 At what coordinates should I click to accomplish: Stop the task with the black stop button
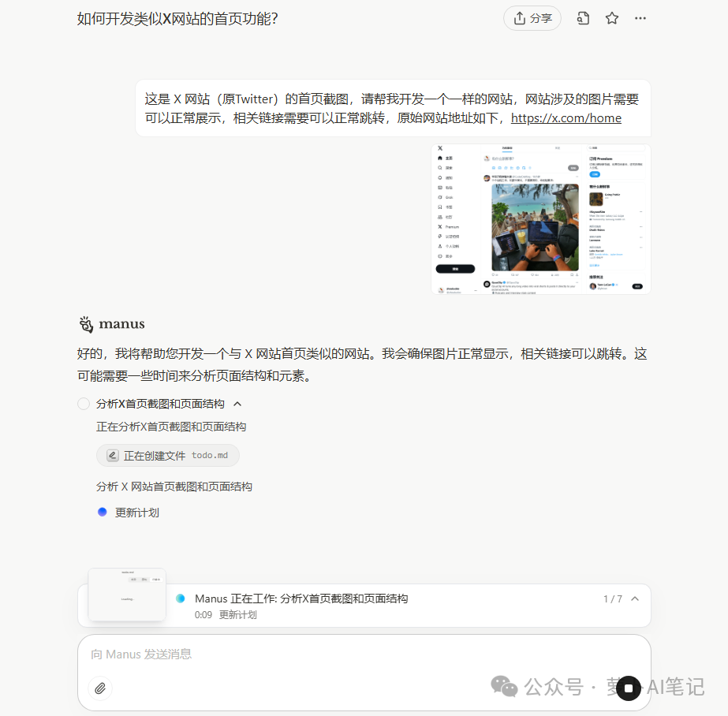click(629, 688)
